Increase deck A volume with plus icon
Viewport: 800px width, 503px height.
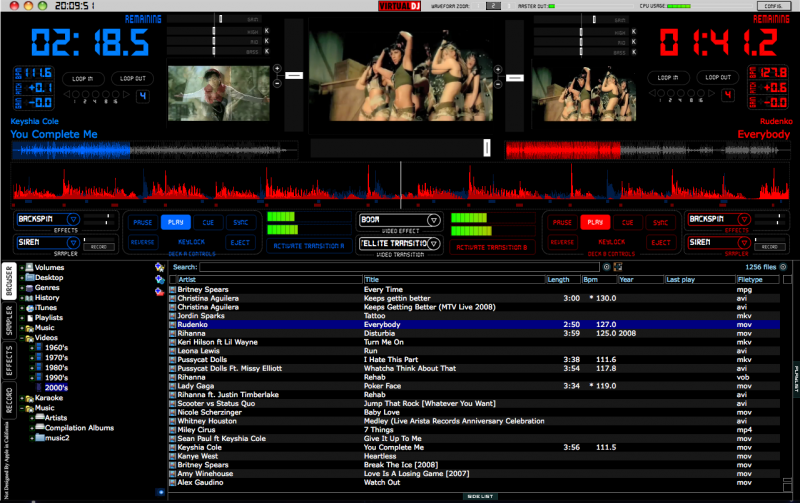tap(277, 68)
